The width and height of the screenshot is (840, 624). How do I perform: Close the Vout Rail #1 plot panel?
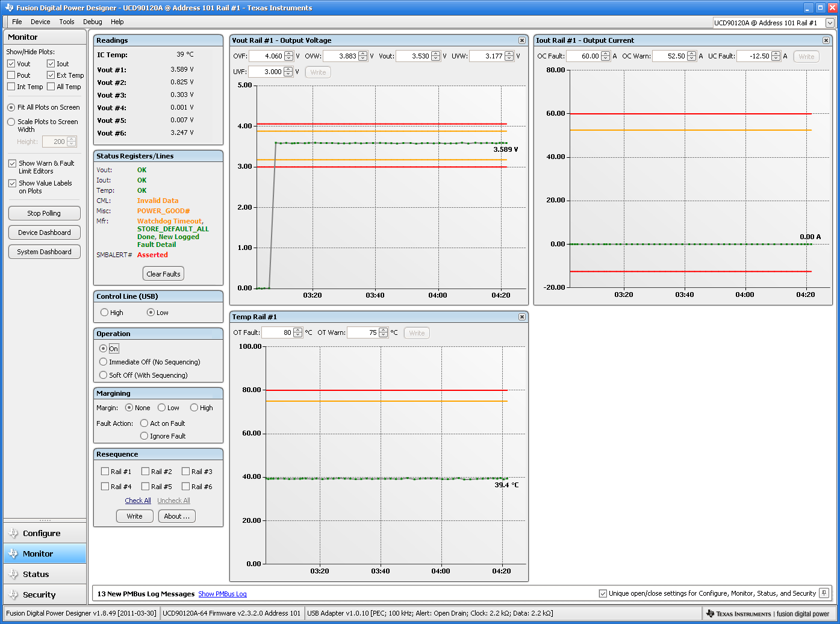[522, 40]
